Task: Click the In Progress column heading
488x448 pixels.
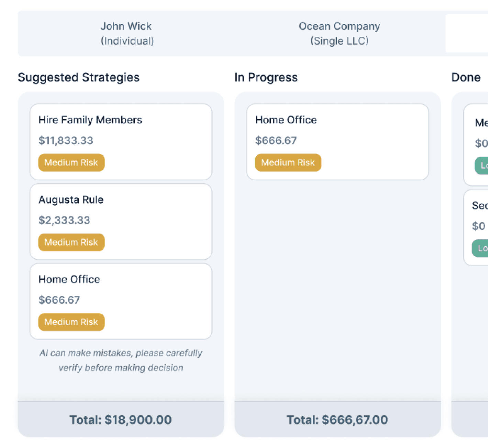Action: point(266,77)
